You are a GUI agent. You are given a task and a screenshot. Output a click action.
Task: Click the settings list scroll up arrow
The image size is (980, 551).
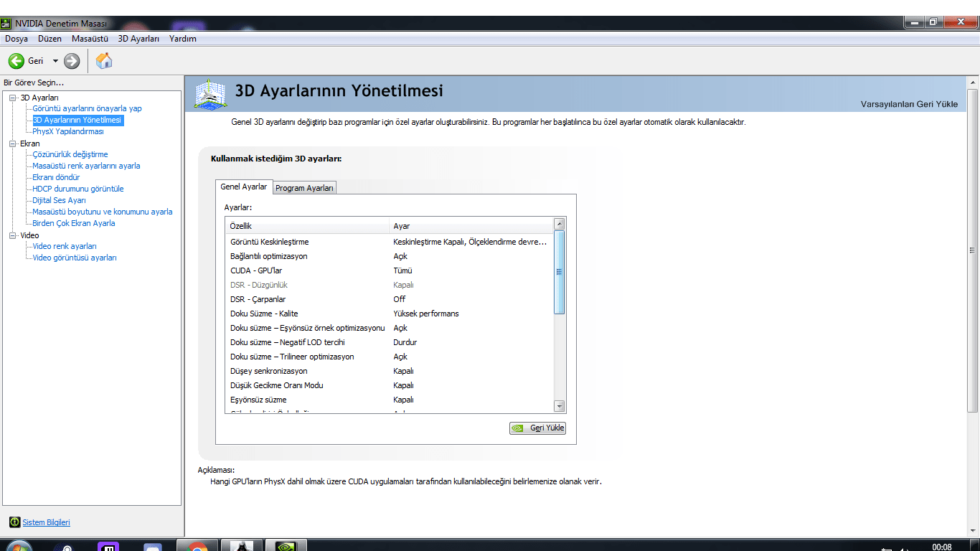[x=560, y=225]
